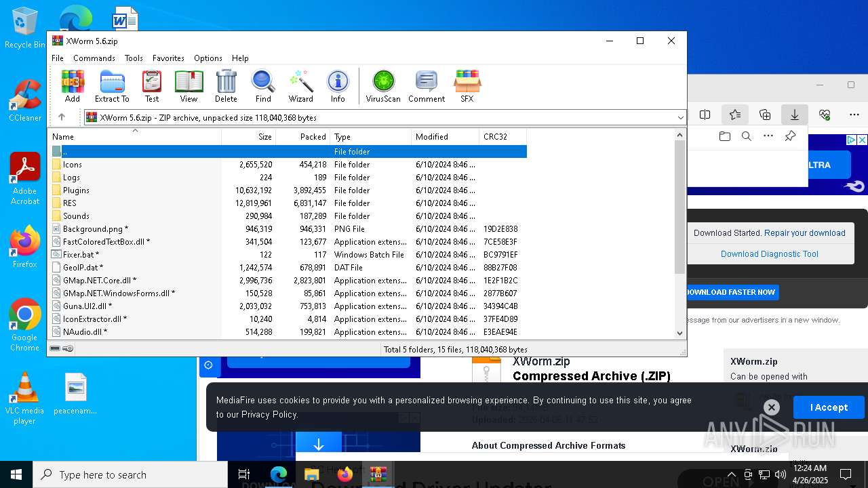The image size is (868, 488).
Task: Click the Find magnifier icon
Action: pyautogui.click(x=263, y=86)
